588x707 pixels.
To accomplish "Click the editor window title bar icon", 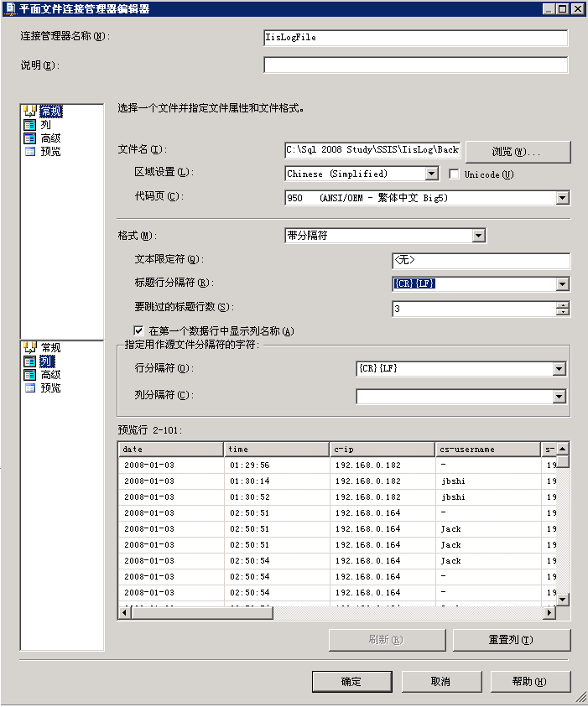I will click(x=9, y=8).
